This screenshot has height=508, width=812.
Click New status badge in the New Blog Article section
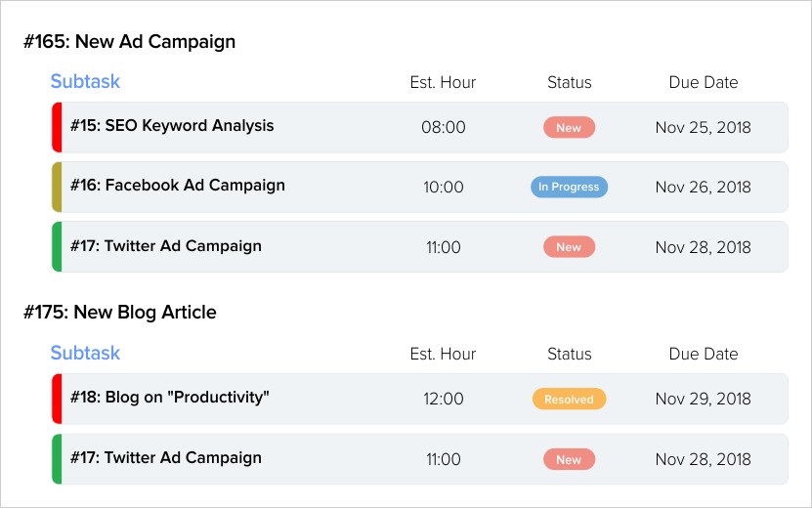pyautogui.click(x=569, y=459)
